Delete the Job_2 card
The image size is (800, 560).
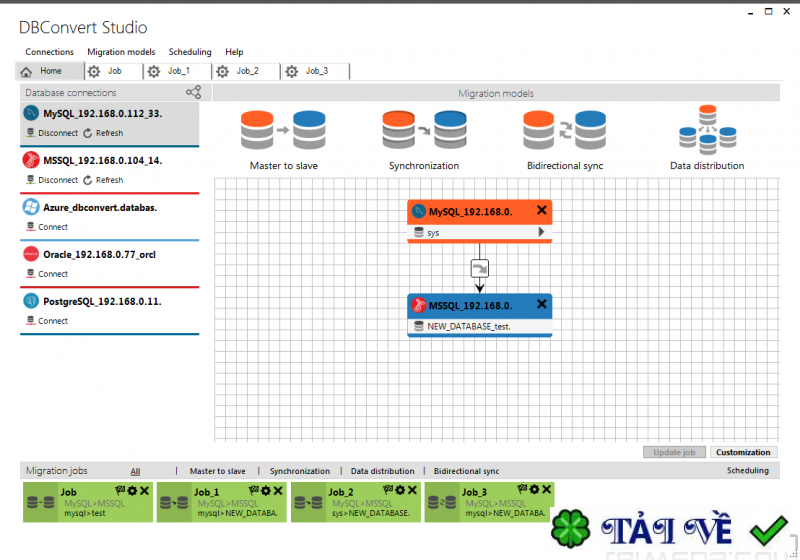click(x=412, y=490)
